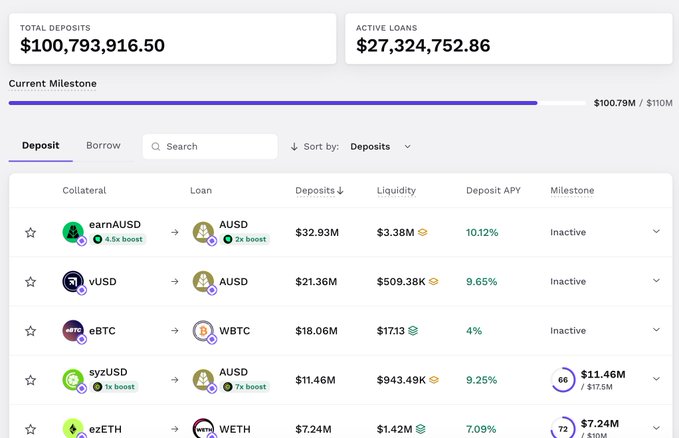Screen dimensions: 679x438
Task: Click the $21.36M deposits value
Action: (x=316, y=282)
